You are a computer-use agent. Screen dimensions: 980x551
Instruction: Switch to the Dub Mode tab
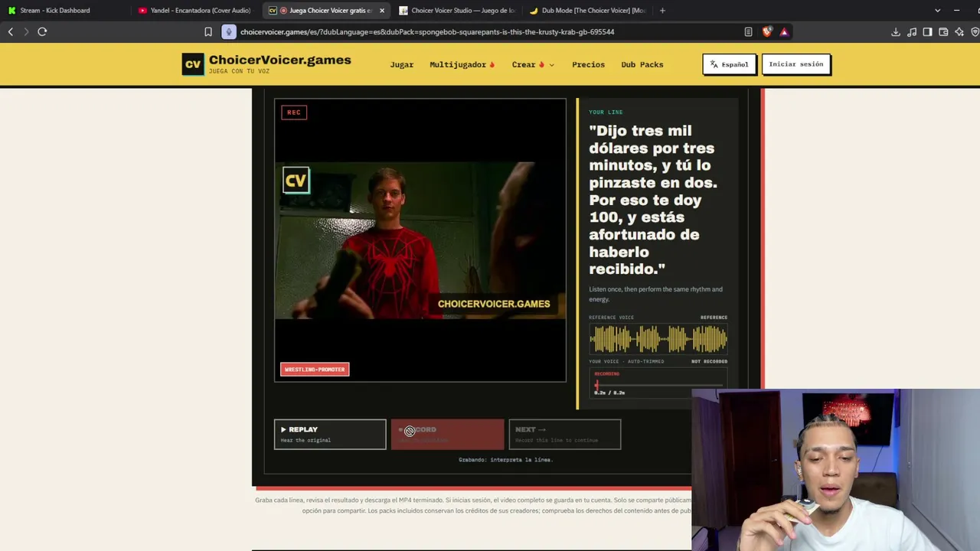click(588, 11)
